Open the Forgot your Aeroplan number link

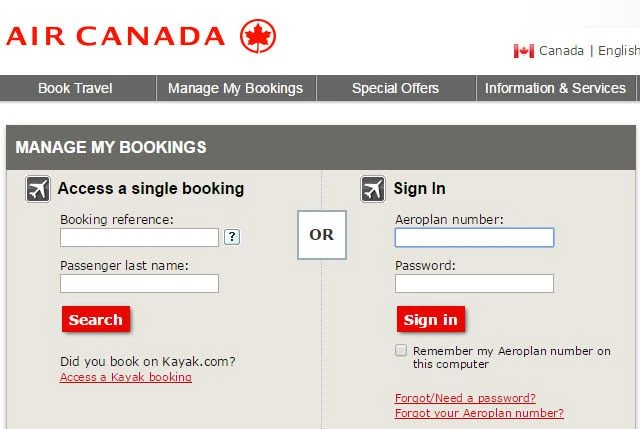pos(479,413)
